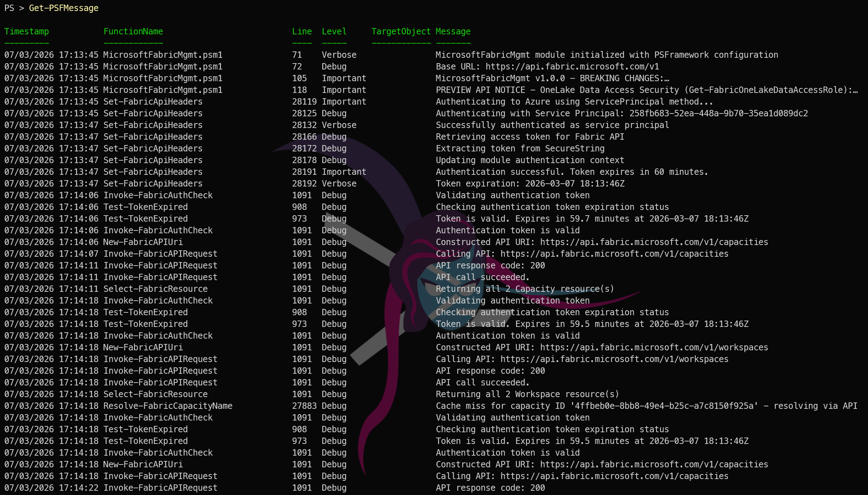868x495 pixels.
Task: Select 'MicrosoftFabricMgmt module initialized with PSFramework configuration' message
Action: pyautogui.click(x=607, y=55)
